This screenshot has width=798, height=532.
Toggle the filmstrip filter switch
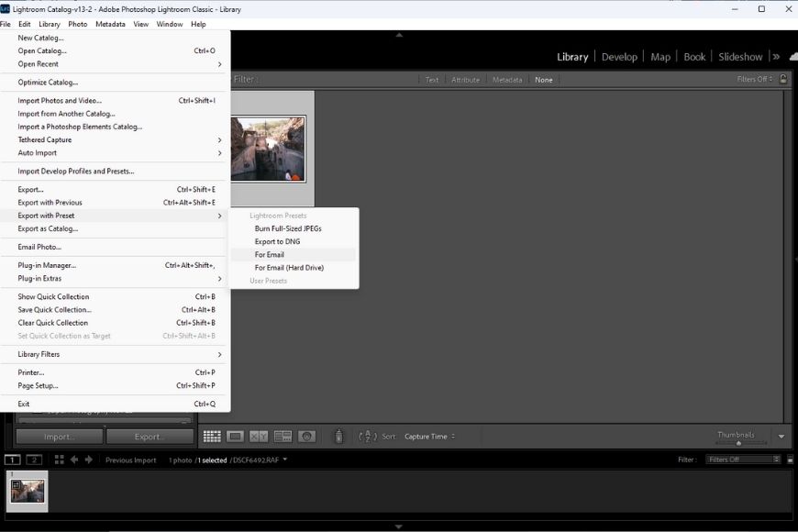pyautogui.click(x=788, y=460)
